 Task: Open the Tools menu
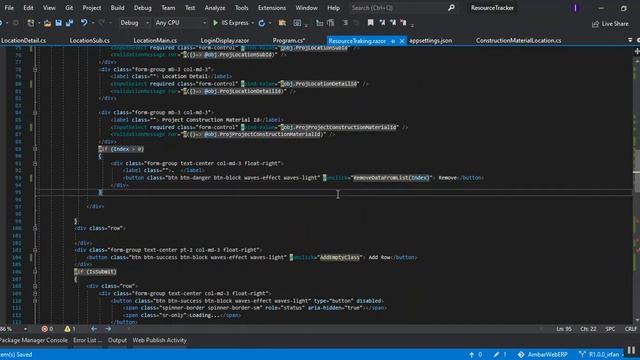241,8
